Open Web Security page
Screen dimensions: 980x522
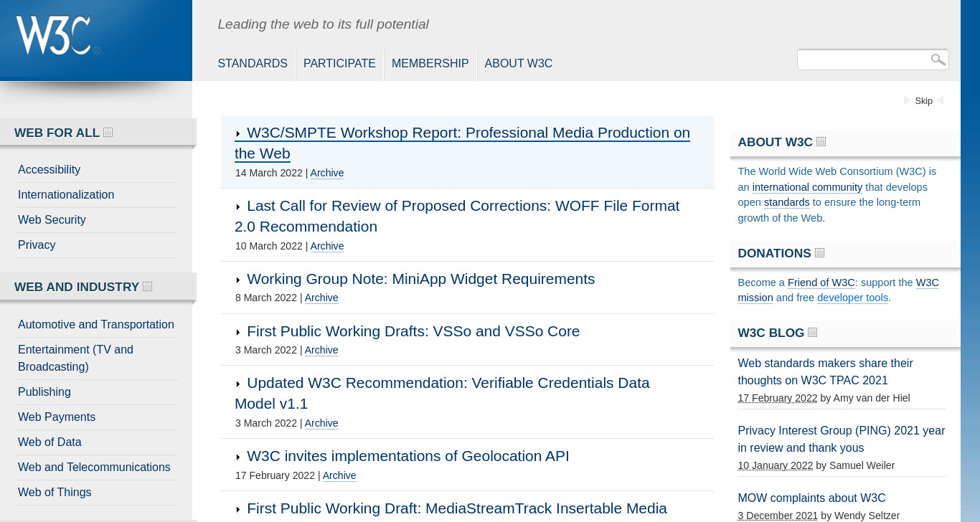52,219
